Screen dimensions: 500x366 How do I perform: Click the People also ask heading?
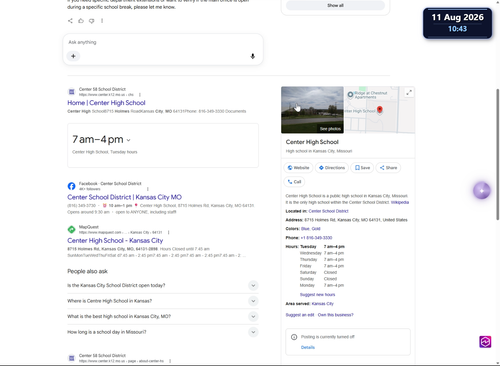pos(87,271)
